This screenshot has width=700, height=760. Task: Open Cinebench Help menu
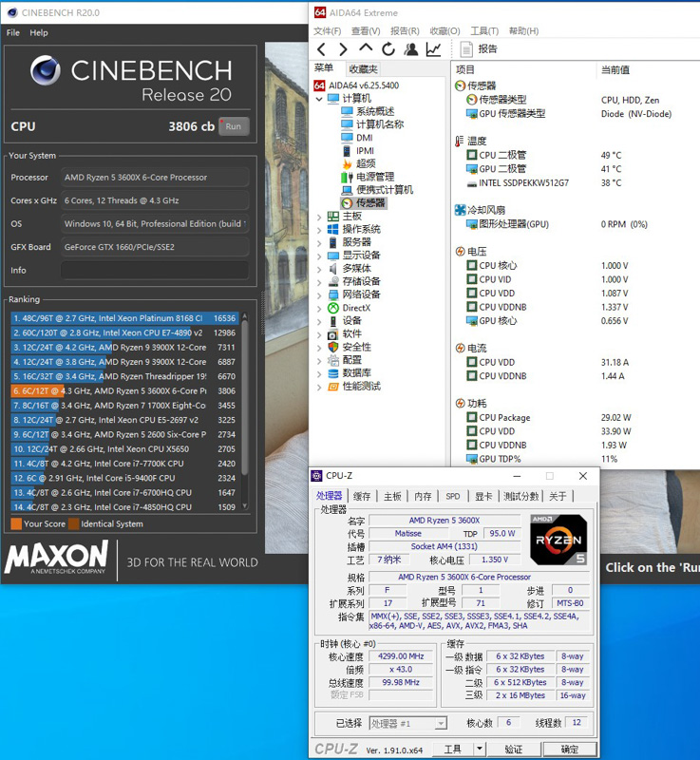point(39,32)
